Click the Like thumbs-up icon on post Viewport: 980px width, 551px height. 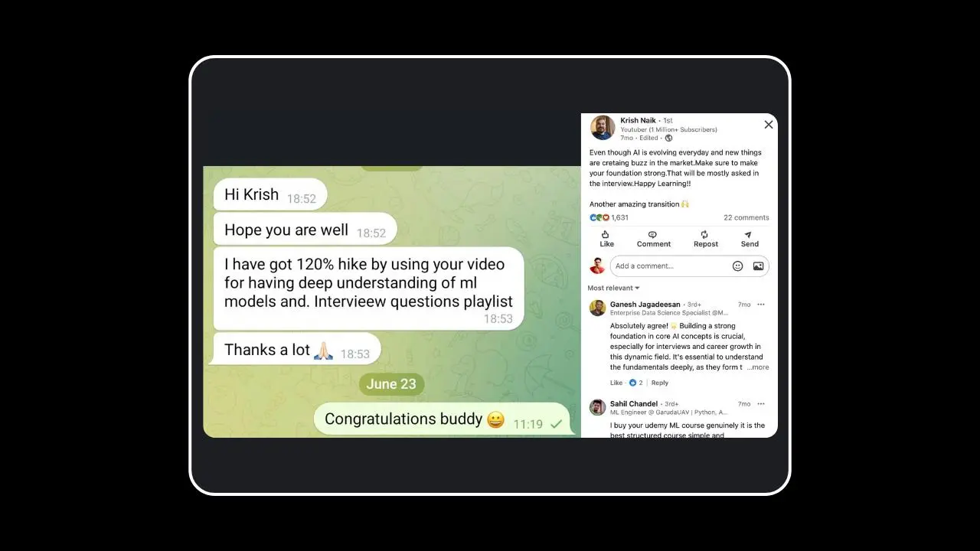click(x=606, y=234)
